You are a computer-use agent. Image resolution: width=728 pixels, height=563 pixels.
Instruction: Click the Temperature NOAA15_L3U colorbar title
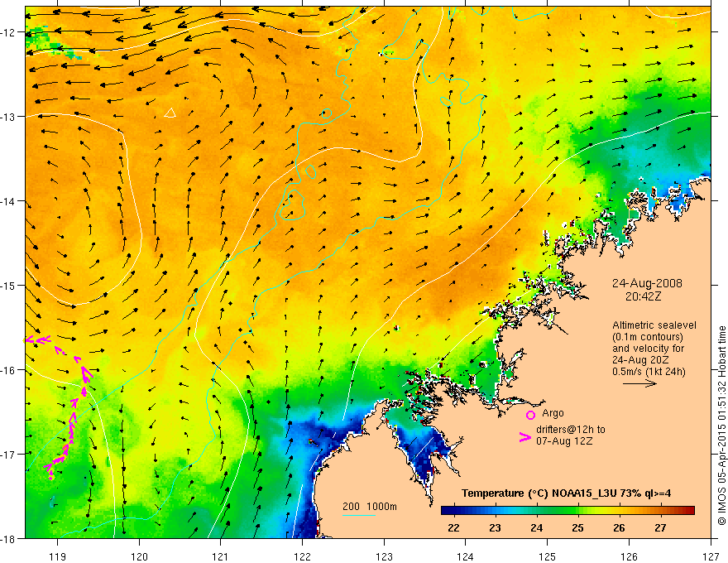click(x=566, y=493)
